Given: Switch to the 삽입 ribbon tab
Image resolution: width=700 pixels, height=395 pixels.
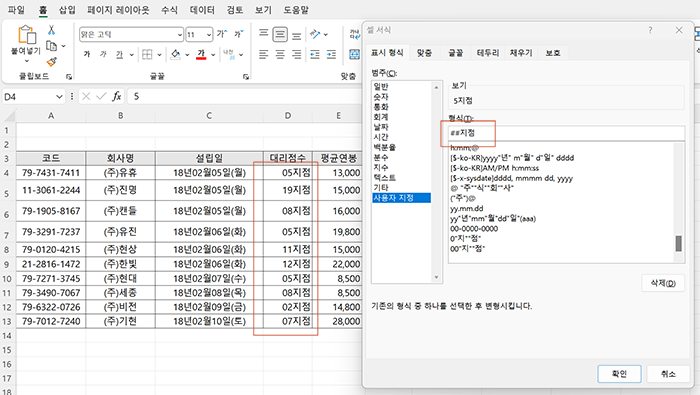Looking at the screenshot, I should point(67,10).
